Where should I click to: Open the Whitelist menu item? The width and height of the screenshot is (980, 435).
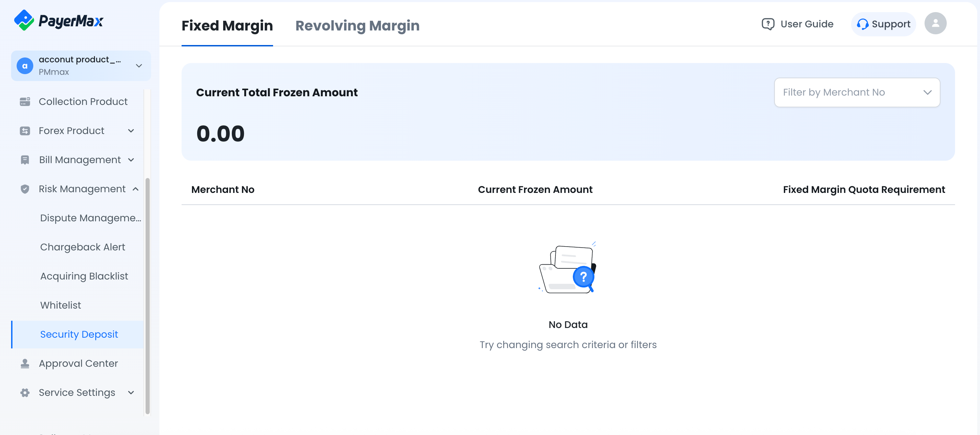[61, 305]
